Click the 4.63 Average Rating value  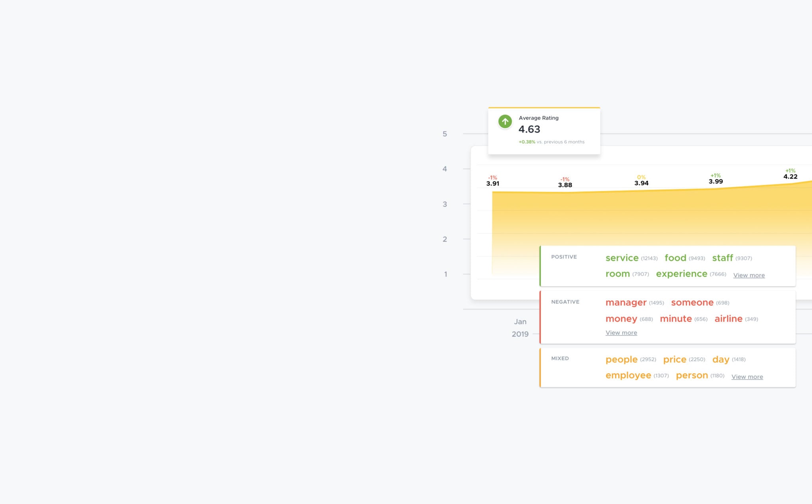click(x=529, y=129)
